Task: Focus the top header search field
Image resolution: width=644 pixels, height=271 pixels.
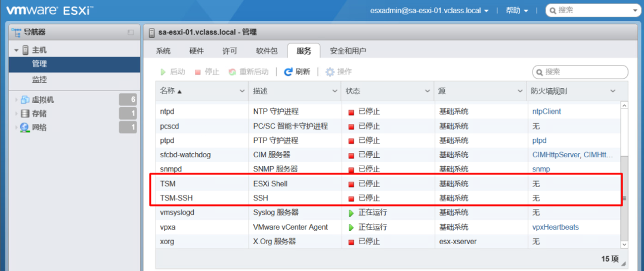Action: pos(595,11)
